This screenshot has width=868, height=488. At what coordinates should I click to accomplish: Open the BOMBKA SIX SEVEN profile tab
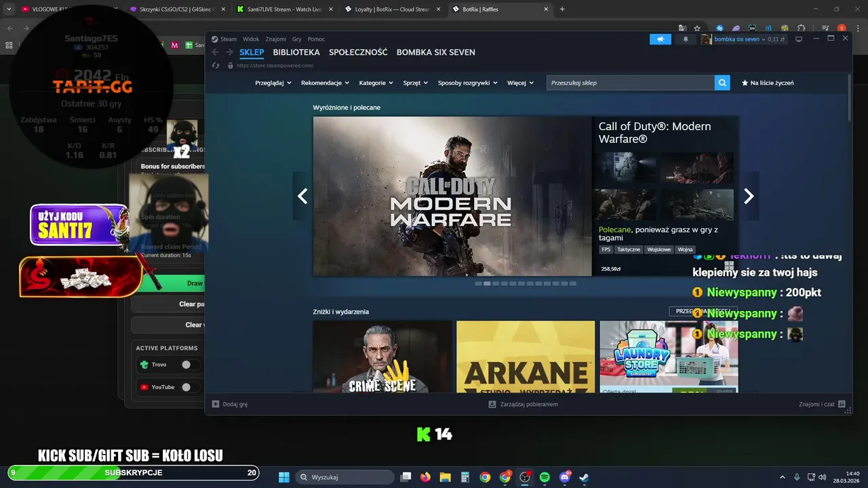click(436, 52)
